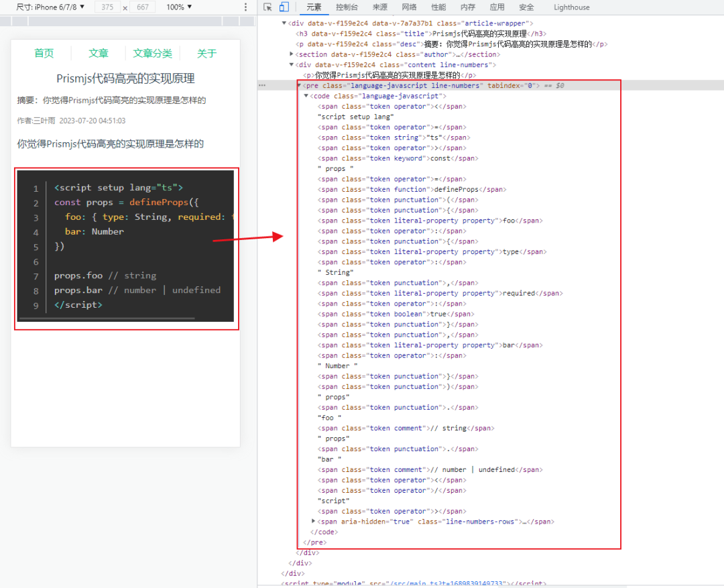Open the 来源 tab
This screenshot has height=588, width=724.
coord(379,7)
